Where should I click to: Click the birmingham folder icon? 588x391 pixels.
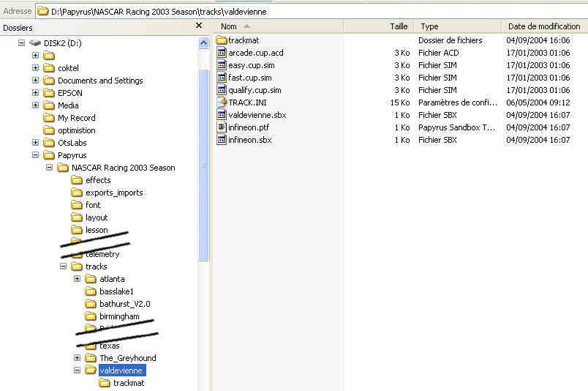point(91,316)
